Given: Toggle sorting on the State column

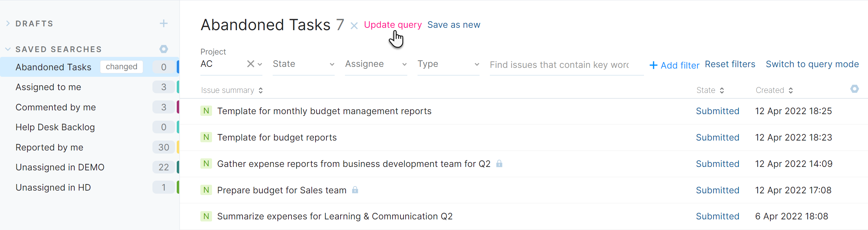Looking at the screenshot, I should pyautogui.click(x=723, y=90).
